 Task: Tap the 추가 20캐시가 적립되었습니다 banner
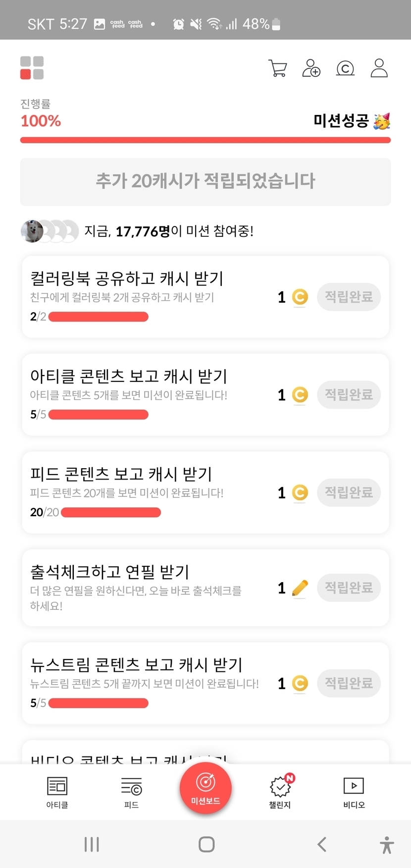(x=205, y=181)
